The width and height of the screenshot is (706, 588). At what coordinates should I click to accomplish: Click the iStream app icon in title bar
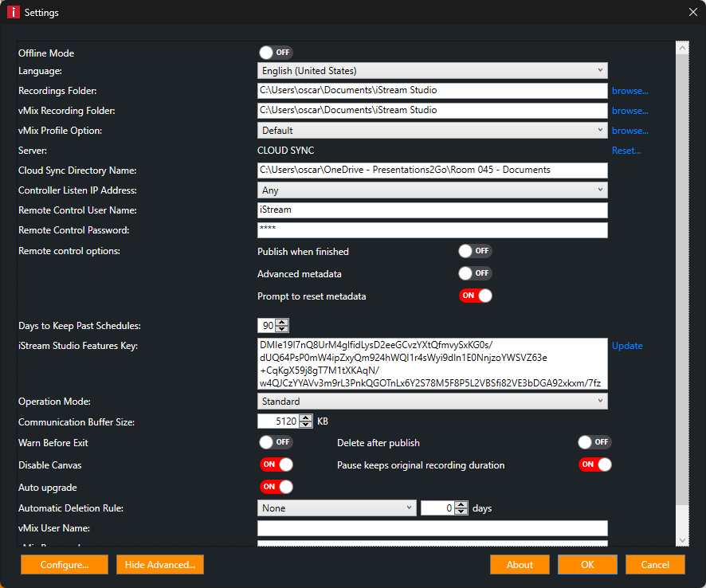13,12
